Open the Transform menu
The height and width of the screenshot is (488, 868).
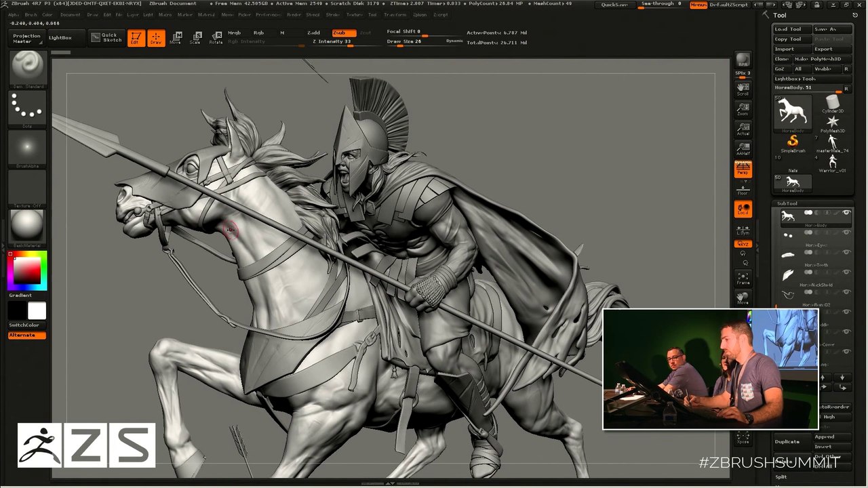click(395, 14)
